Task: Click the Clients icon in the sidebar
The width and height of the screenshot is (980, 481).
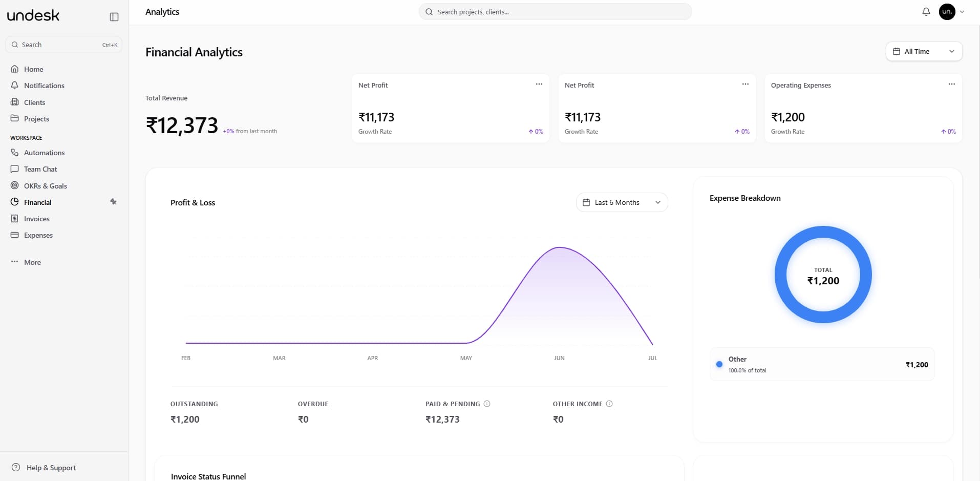Action: [15, 102]
